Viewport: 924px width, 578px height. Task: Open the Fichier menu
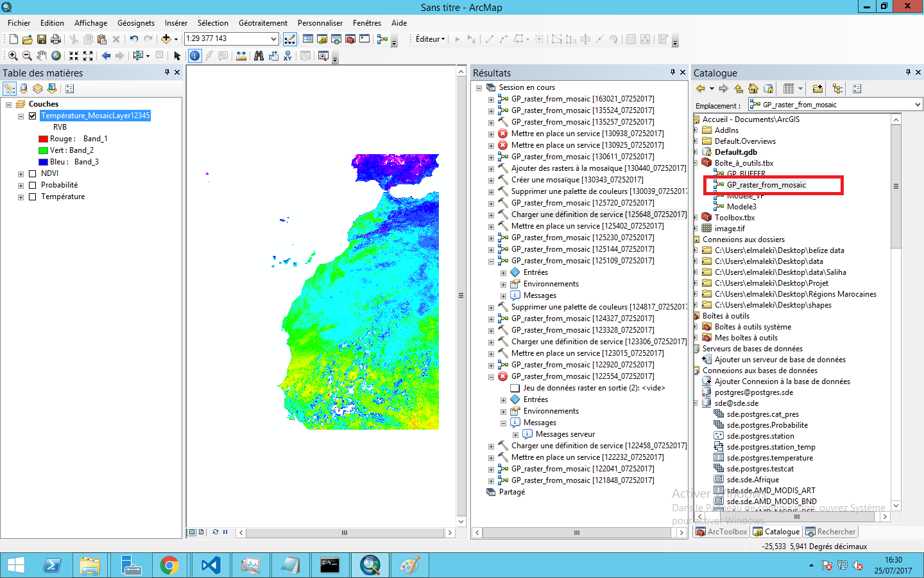19,23
